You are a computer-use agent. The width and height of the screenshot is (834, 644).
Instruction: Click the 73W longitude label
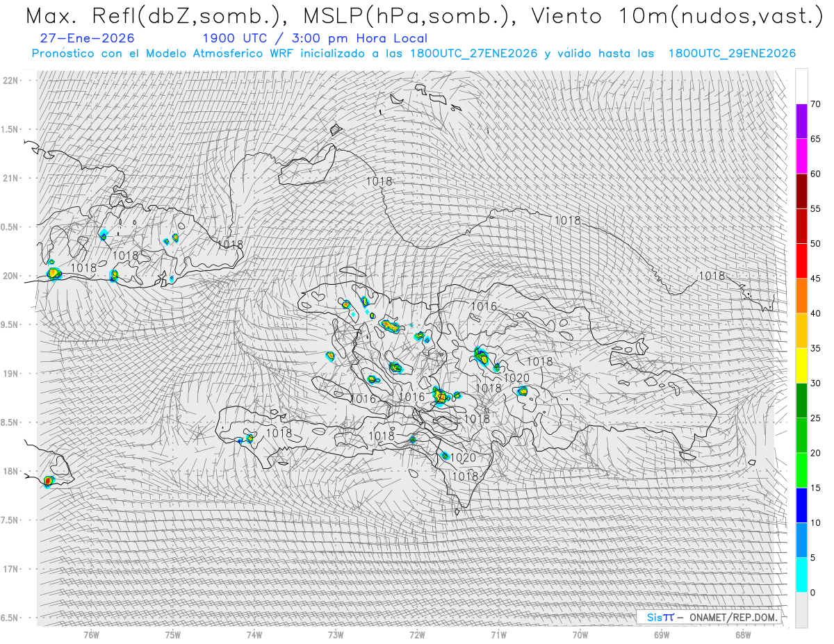(x=336, y=635)
